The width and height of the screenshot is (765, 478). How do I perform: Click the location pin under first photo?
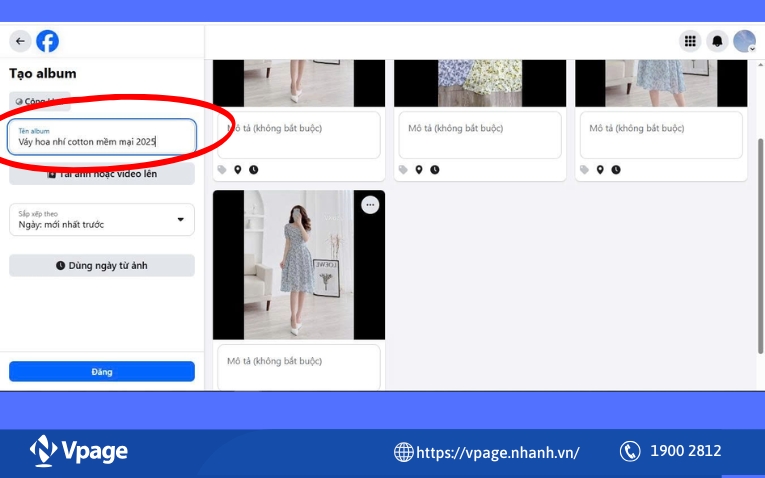tap(238, 170)
